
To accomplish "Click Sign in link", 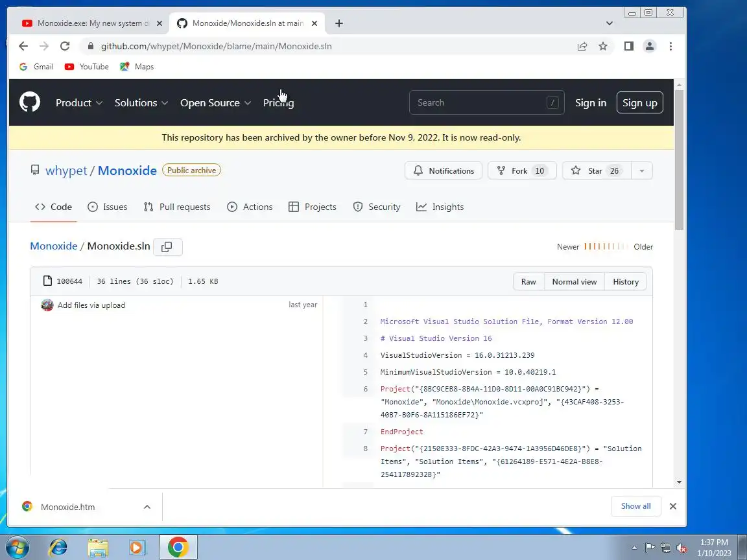I will click(590, 102).
